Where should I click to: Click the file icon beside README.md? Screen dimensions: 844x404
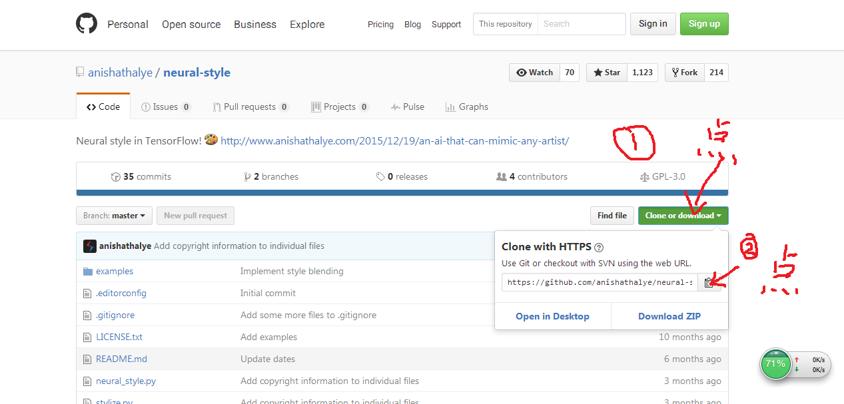pyautogui.click(x=88, y=359)
